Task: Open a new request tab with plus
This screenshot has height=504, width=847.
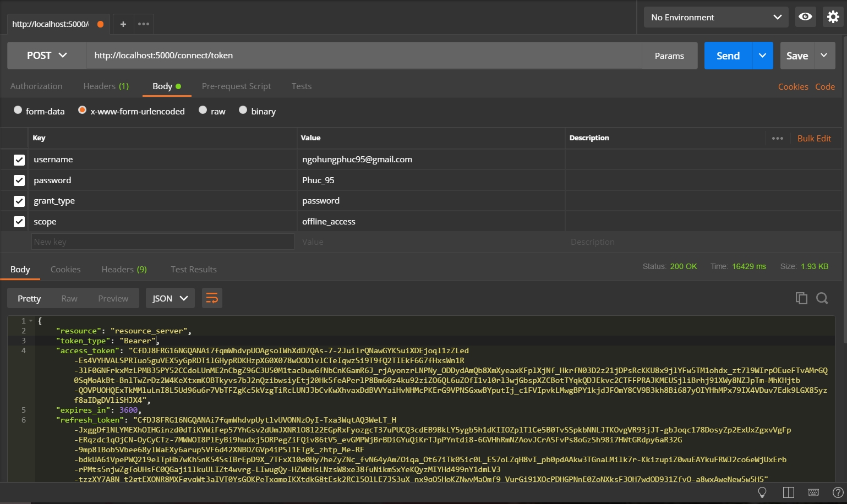Action: pyautogui.click(x=123, y=24)
